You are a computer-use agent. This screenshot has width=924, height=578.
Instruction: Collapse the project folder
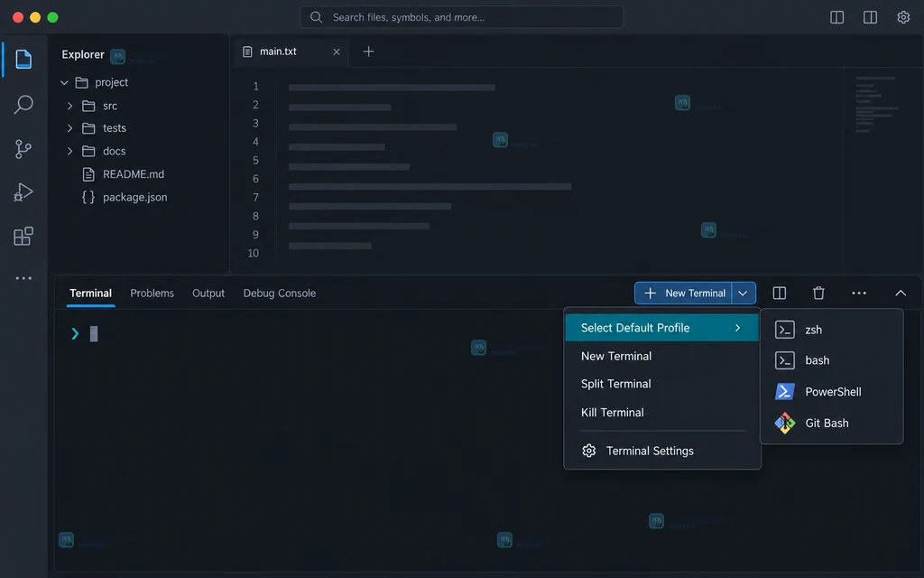click(64, 82)
